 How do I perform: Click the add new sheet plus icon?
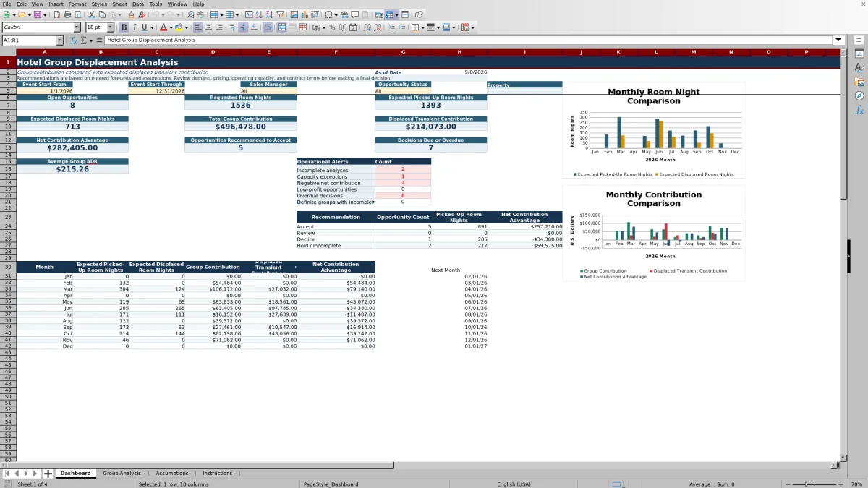click(48, 474)
